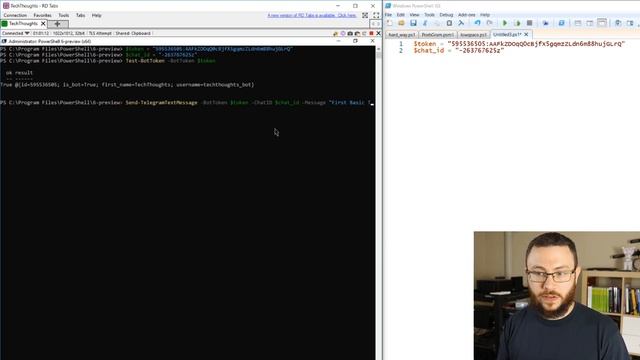
Task: Click the Start PowerShell.exe icon in ISE toolbar
Action: pos(562,23)
